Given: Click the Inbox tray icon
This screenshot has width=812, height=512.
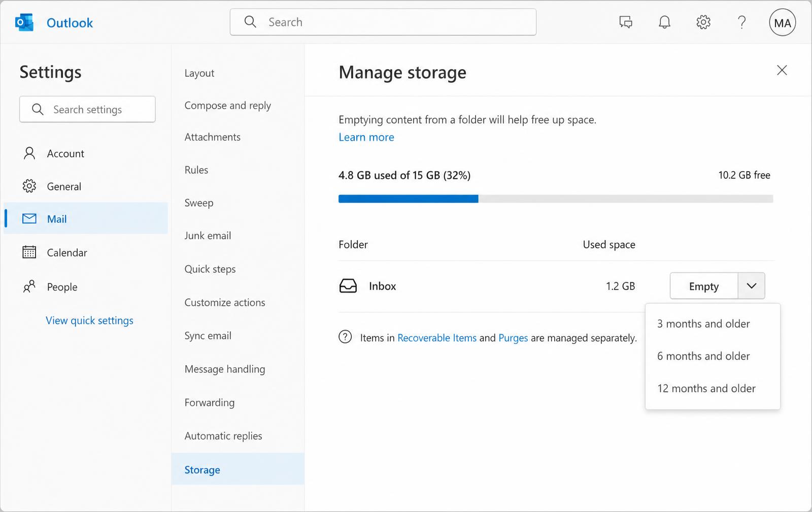Looking at the screenshot, I should pos(348,286).
